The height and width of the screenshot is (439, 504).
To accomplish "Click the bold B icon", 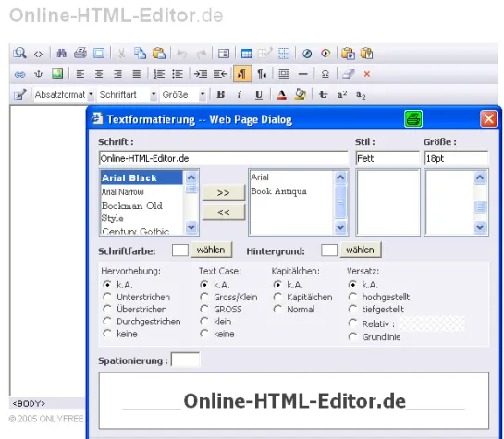I will [x=220, y=95].
